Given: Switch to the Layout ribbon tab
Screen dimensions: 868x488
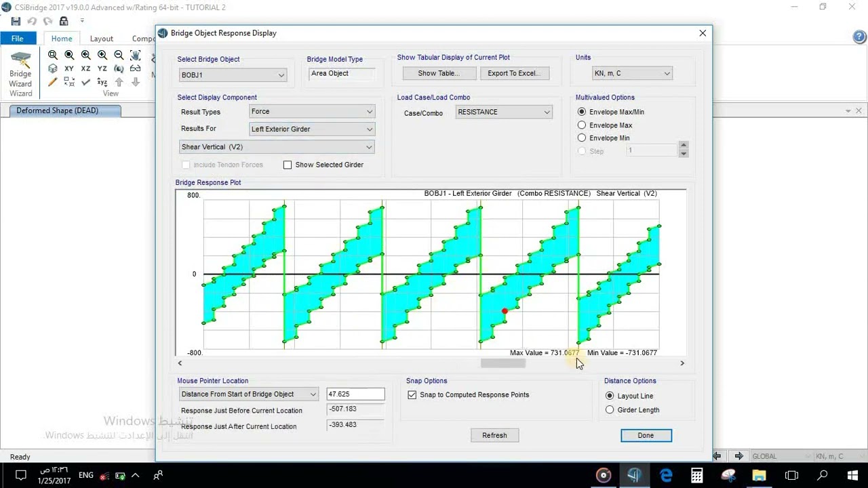Looking at the screenshot, I should pyautogui.click(x=102, y=39).
